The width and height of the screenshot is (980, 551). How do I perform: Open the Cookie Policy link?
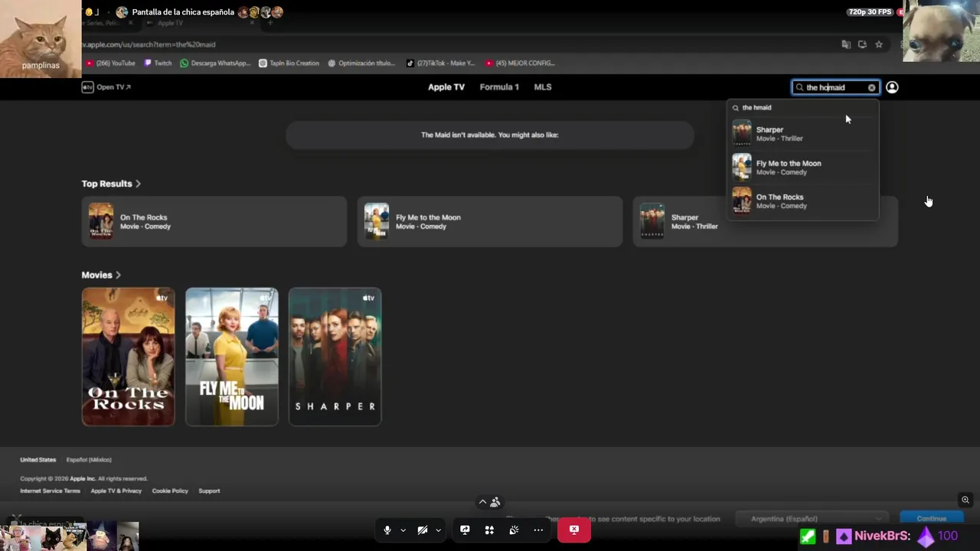pyautogui.click(x=170, y=491)
